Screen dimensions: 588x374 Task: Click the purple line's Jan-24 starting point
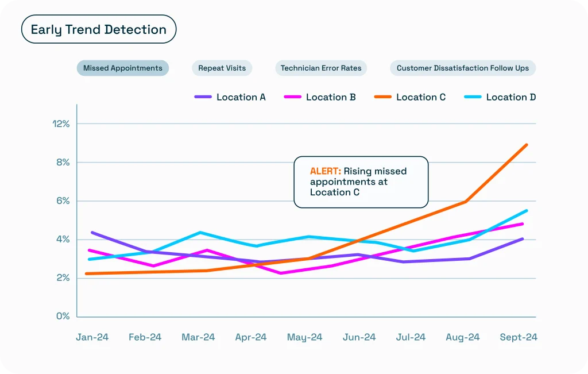pyautogui.click(x=92, y=232)
